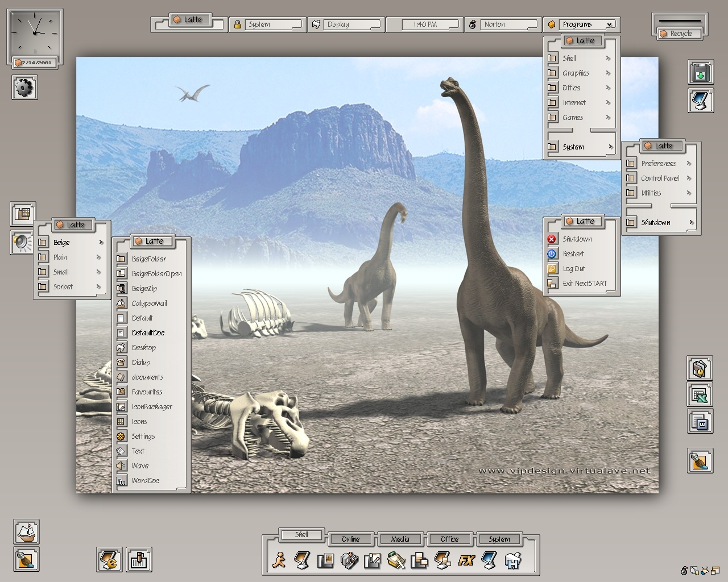Open the Programs dropdown
Viewport: 728px width, 582px height.
click(x=581, y=24)
